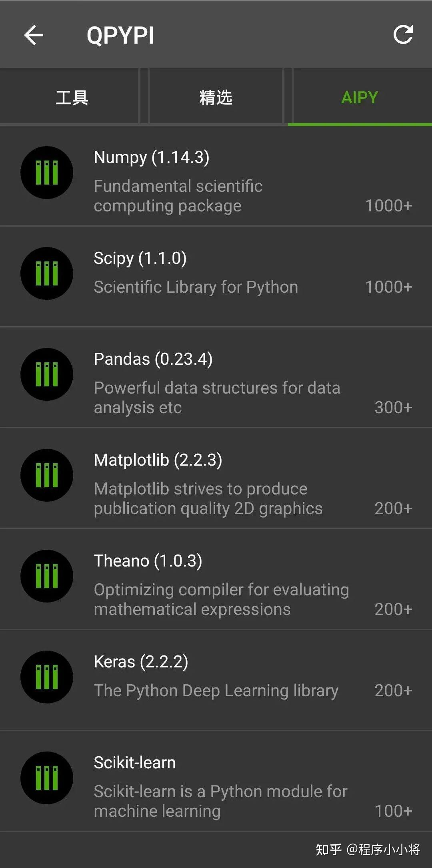The image size is (432, 868).
Task: Click the QPYPI header title
Action: pyautogui.click(x=120, y=35)
